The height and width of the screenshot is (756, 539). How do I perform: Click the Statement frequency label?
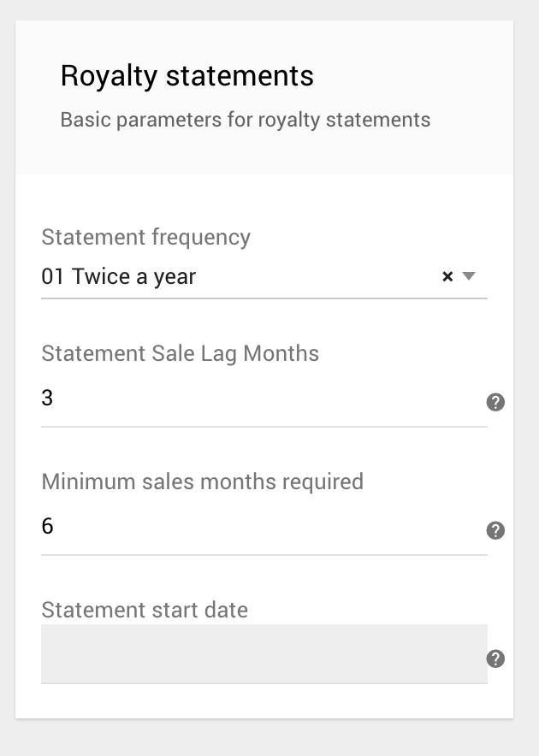coord(145,237)
